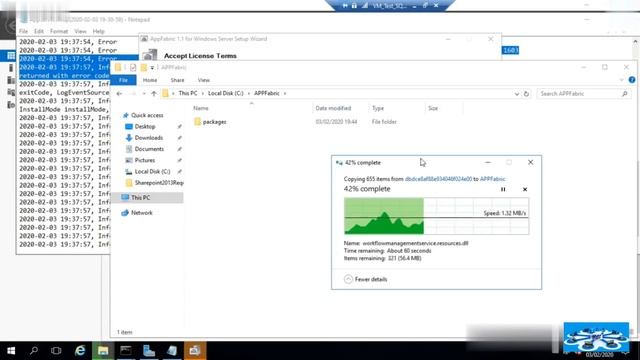The width and height of the screenshot is (640, 360).
Task: Select Network in navigation pane
Action: tap(141, 213)
